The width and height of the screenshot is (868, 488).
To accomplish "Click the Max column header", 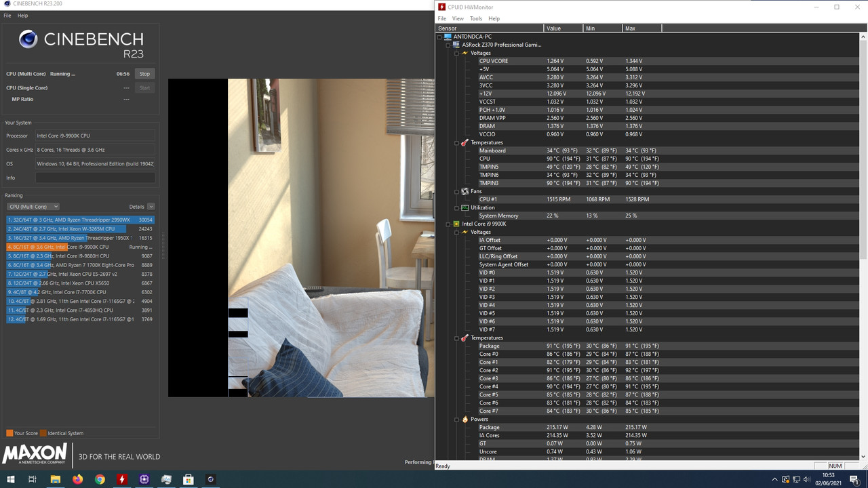I will tap(642, 28).
